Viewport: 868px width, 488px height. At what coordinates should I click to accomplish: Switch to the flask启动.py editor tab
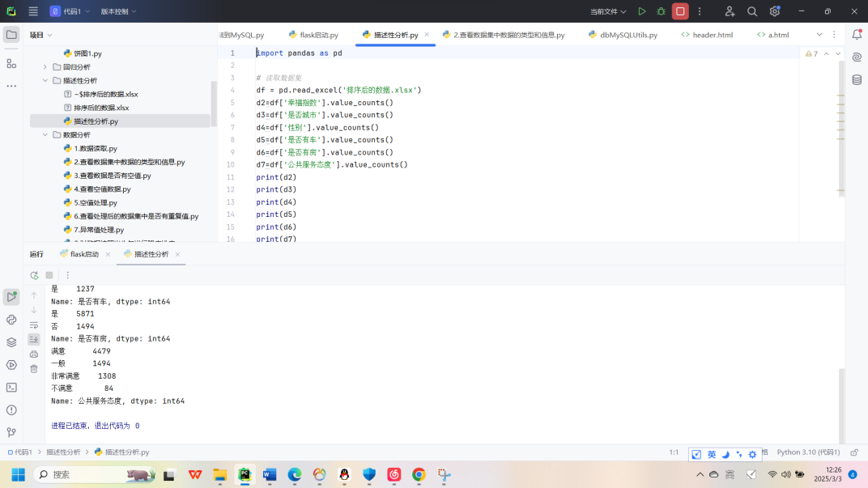(313, 35)
